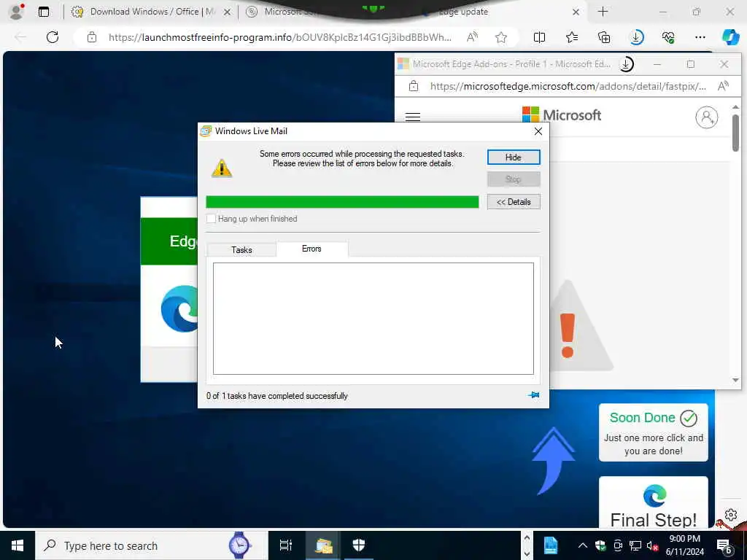Viewport: 747px width, 560px height.
Task: Click the address bar of the Edge Add-ons window
Action: 568,86
